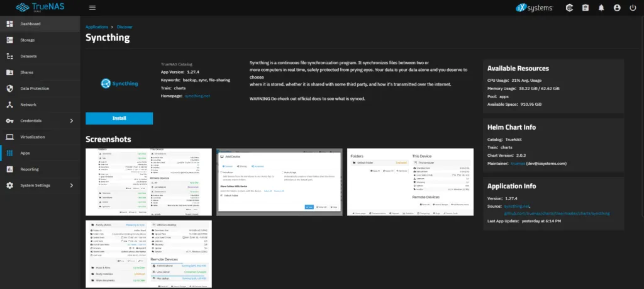This screenshot has height=289, width=644.
Task: Toggle the hamburger sidebar menu
Action: [92, 8]
